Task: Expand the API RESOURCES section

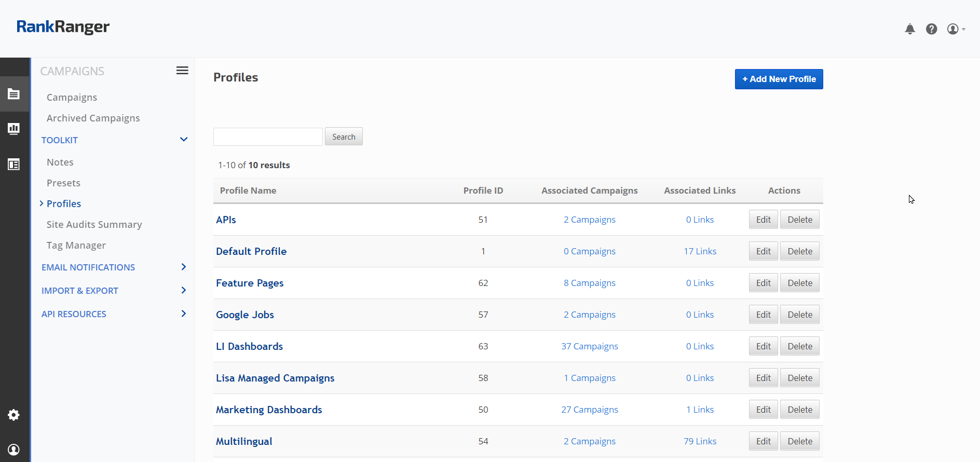Action: (183, 314)
